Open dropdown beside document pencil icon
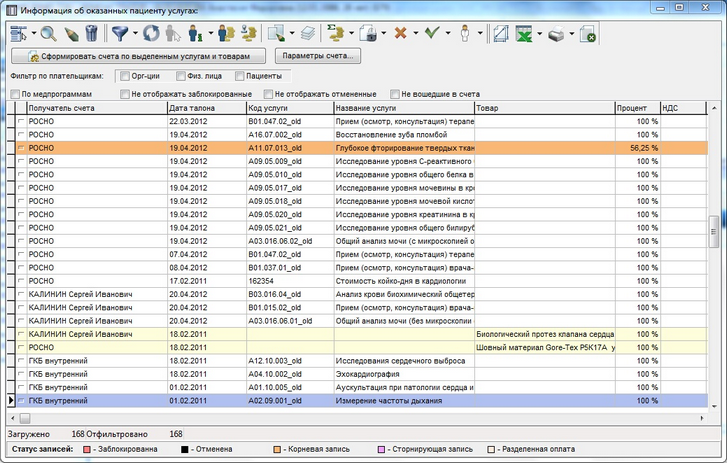 [292, 33]
